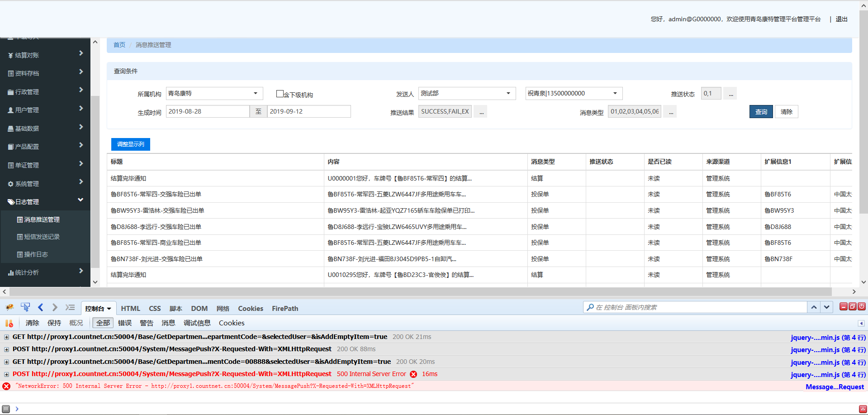Click the Firebug power-off icon

click(862, 307)
